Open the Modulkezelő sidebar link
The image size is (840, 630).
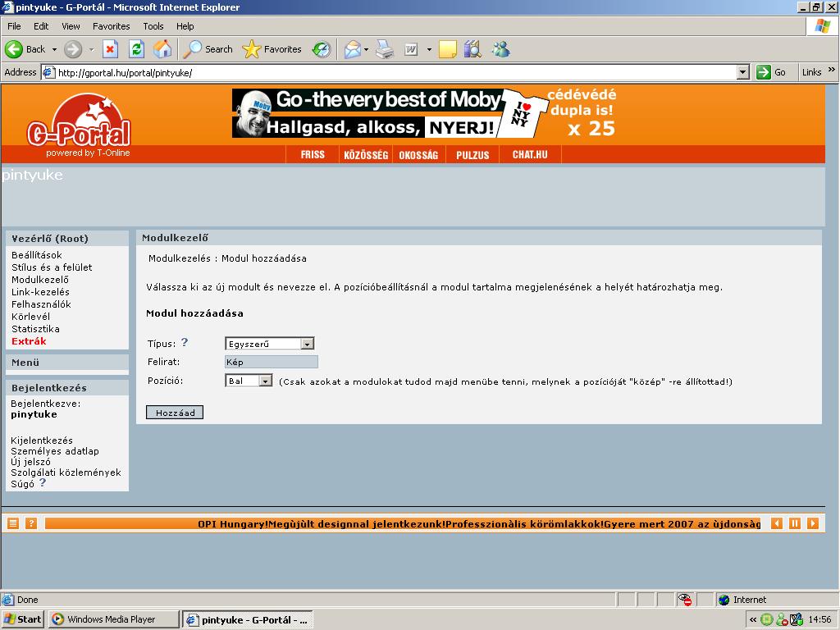coord(40,280)
